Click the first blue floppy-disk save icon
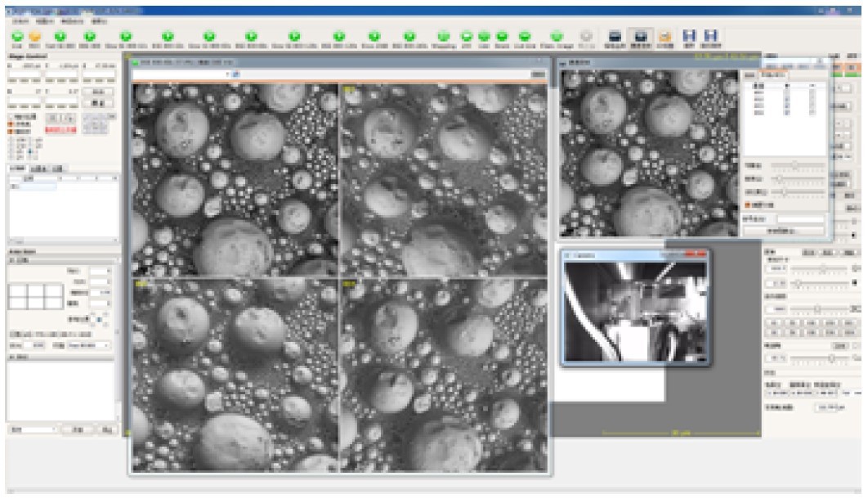This screenshot has height=499, width=868. [x=689, y=37]
